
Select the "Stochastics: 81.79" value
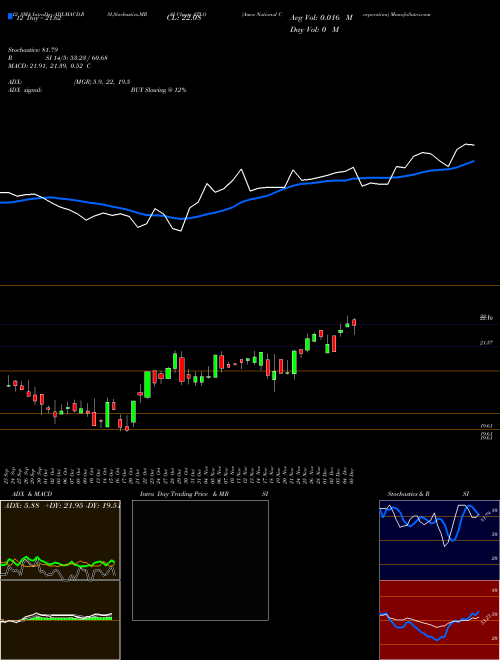(33, 51)
